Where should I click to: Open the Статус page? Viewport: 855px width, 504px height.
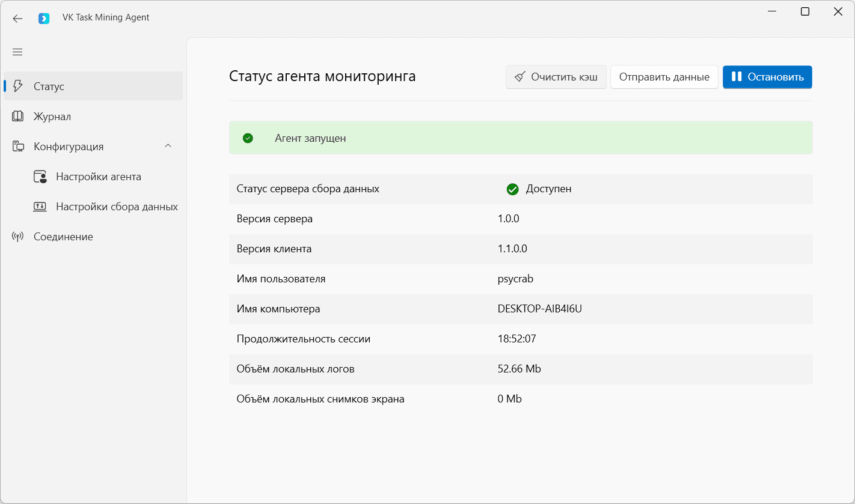click(93, 86)
